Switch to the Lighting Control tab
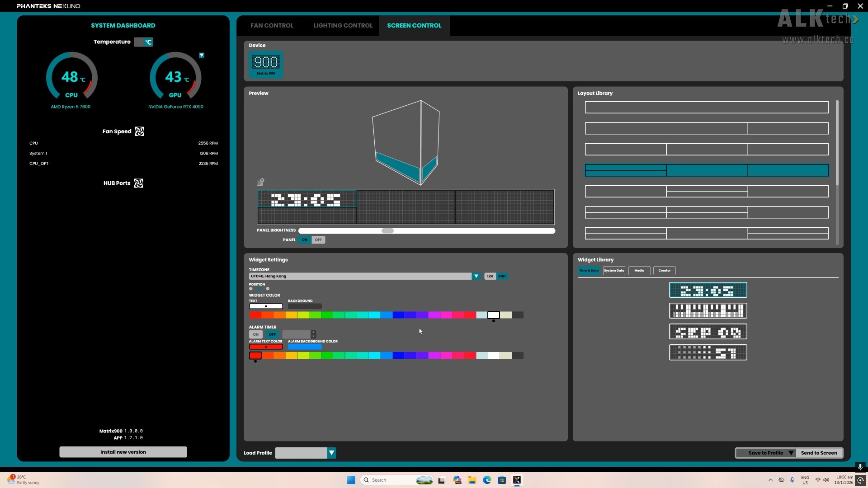 coord(342,25)
